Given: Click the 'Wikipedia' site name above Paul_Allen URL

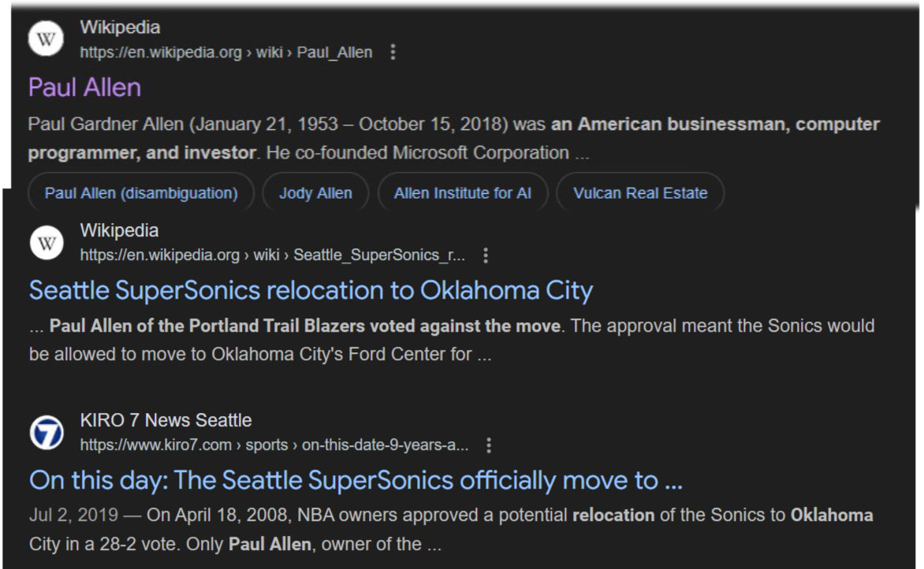Looking at the screenshot, I should [x=120, y=27].
